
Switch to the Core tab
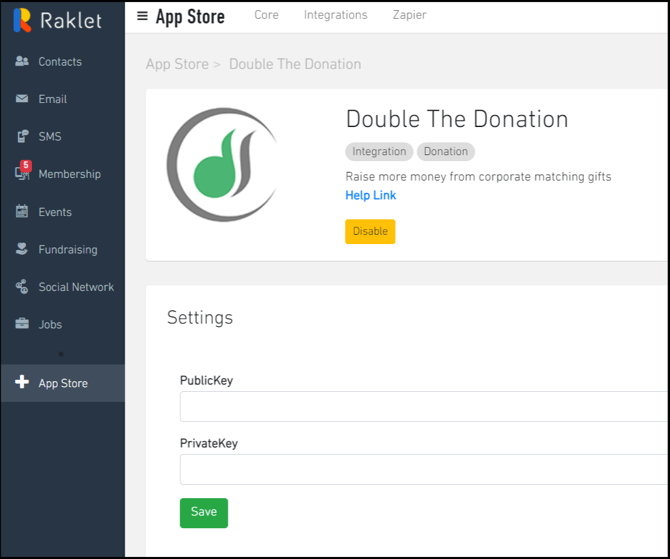[266, 15]
